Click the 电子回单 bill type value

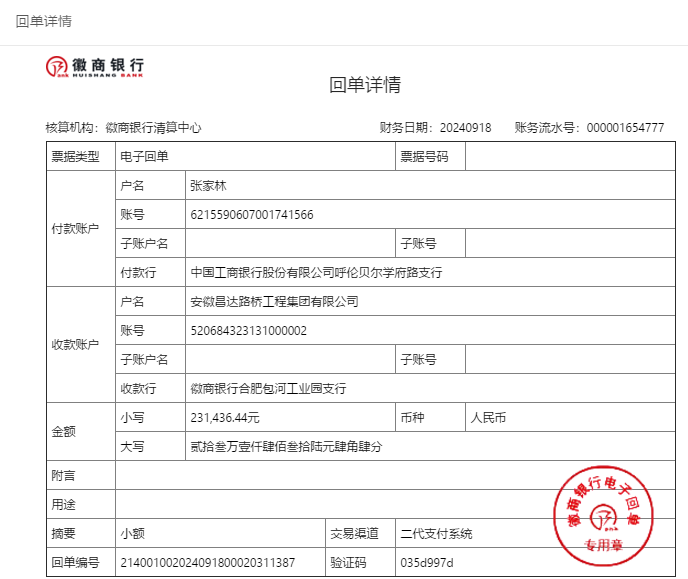[x=145, y=157]
